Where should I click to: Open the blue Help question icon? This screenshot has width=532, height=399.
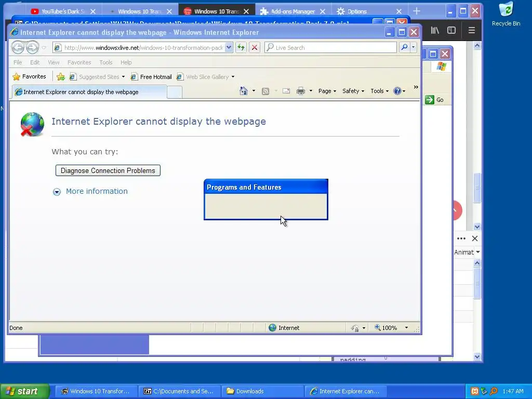(x=397, y=91)
